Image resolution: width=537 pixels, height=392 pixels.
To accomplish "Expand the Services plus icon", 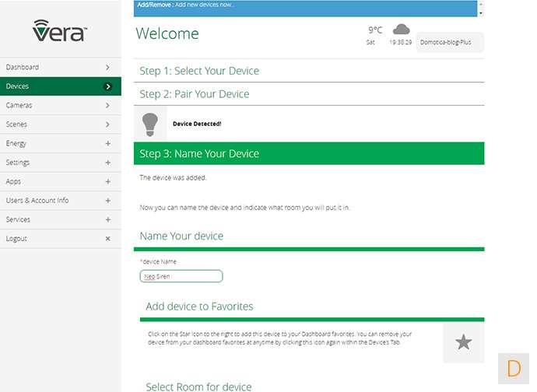I will tap(107, 219).
